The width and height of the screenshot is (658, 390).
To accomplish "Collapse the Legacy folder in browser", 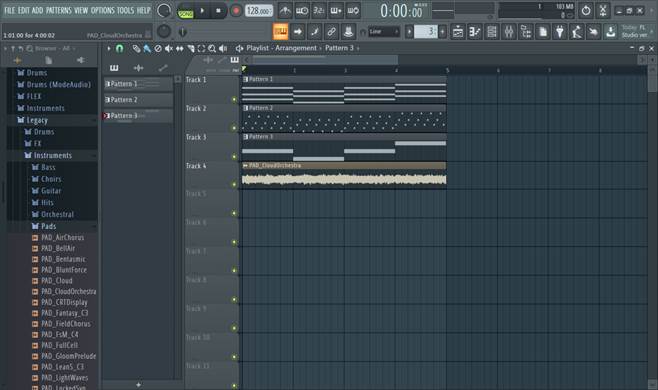I will point(37,120).
